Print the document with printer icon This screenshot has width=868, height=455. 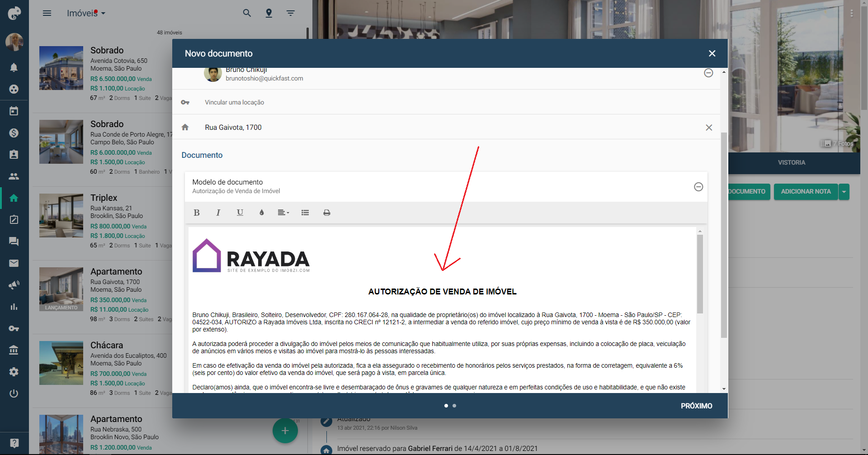(x=327, y=213)
